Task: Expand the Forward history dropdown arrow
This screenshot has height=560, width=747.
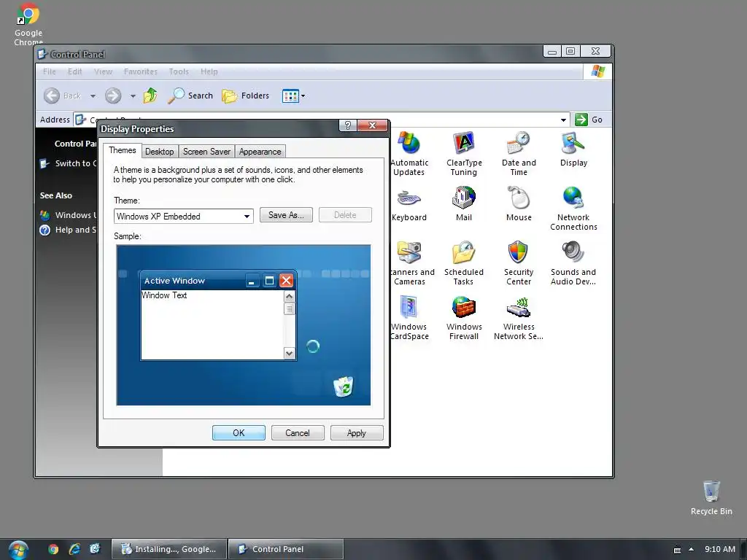Action: click(x=133, y=96)
